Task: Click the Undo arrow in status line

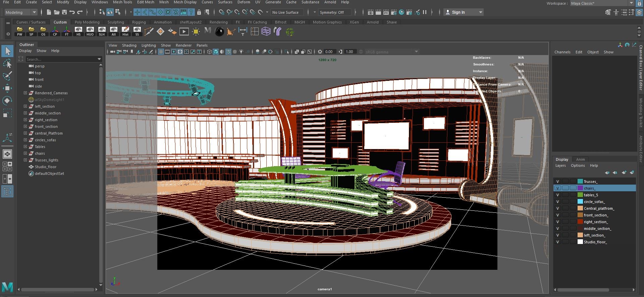Action: pos(72,12)
